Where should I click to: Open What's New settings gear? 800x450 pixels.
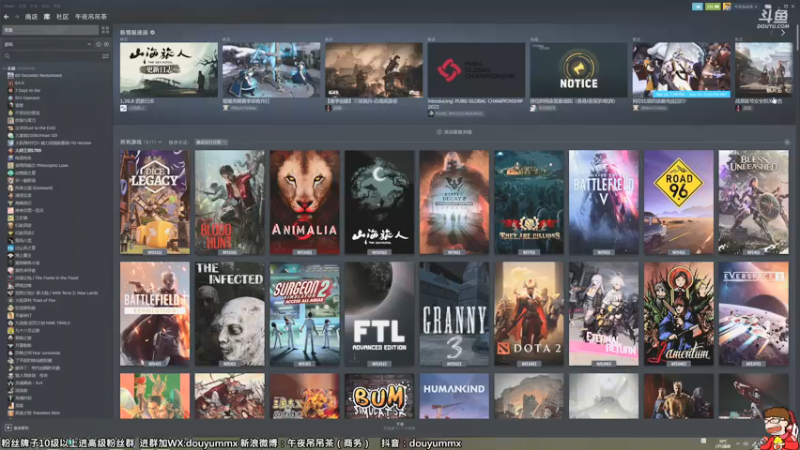pyautogui.click(x=153, y=32)
